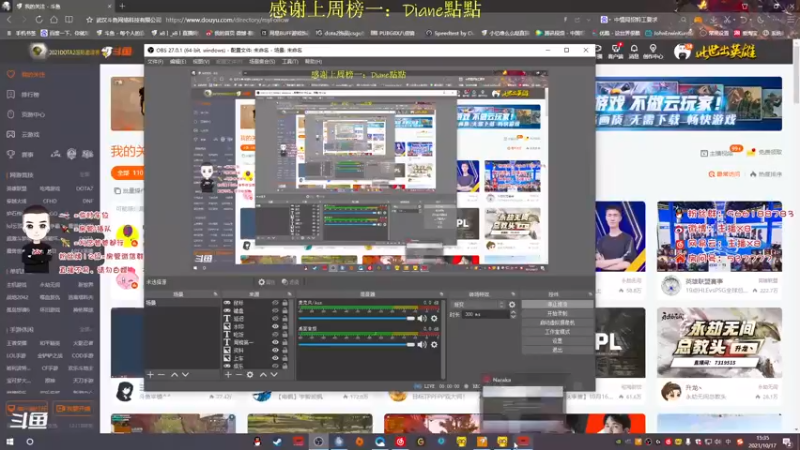Add a new source with plus icon
800x450 pixels.
[x=228, y=374]
